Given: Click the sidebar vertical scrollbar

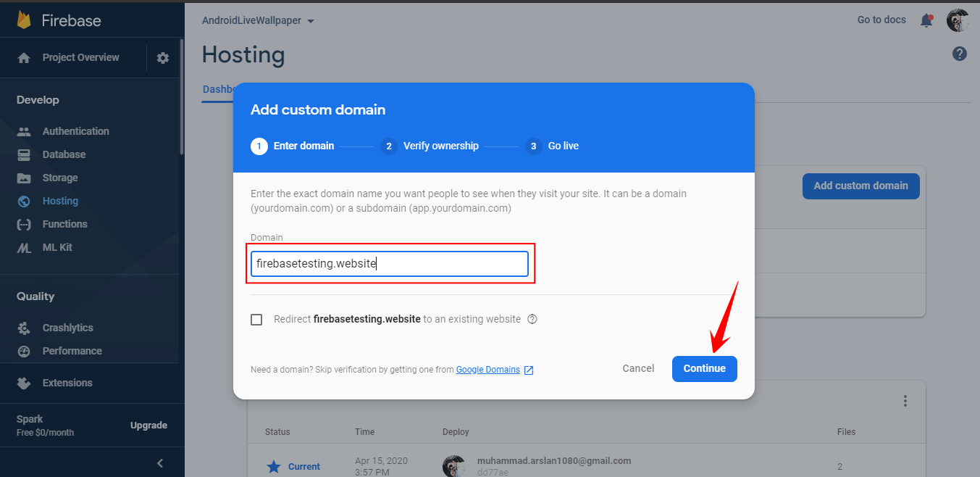Looking at the screenshot, I should pos(182,96).
